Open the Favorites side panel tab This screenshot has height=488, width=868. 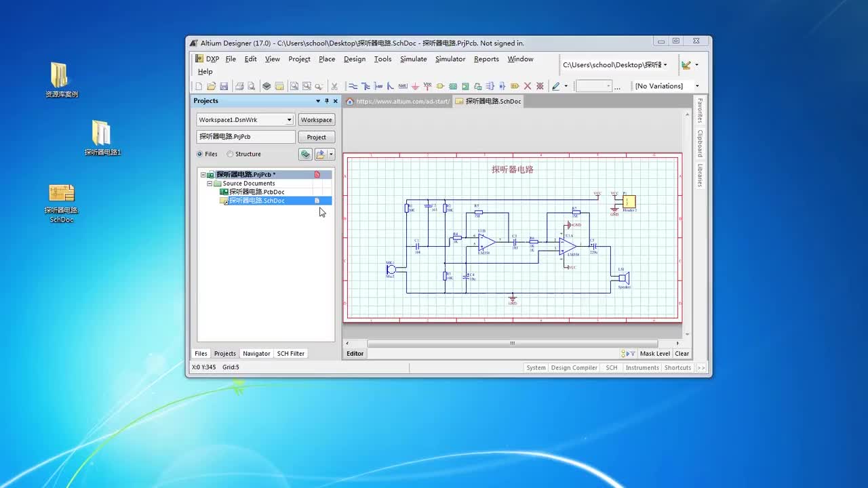coord(700,110)
